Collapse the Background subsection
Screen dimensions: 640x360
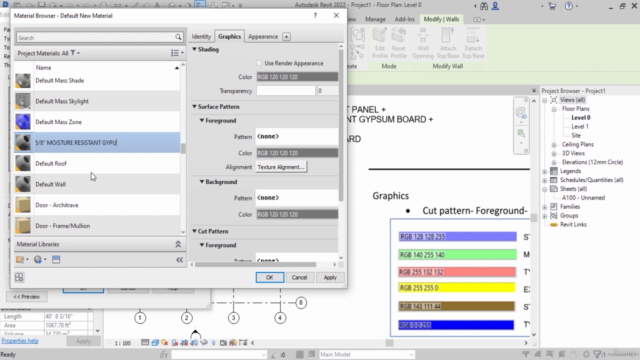[x=202, y=182]
